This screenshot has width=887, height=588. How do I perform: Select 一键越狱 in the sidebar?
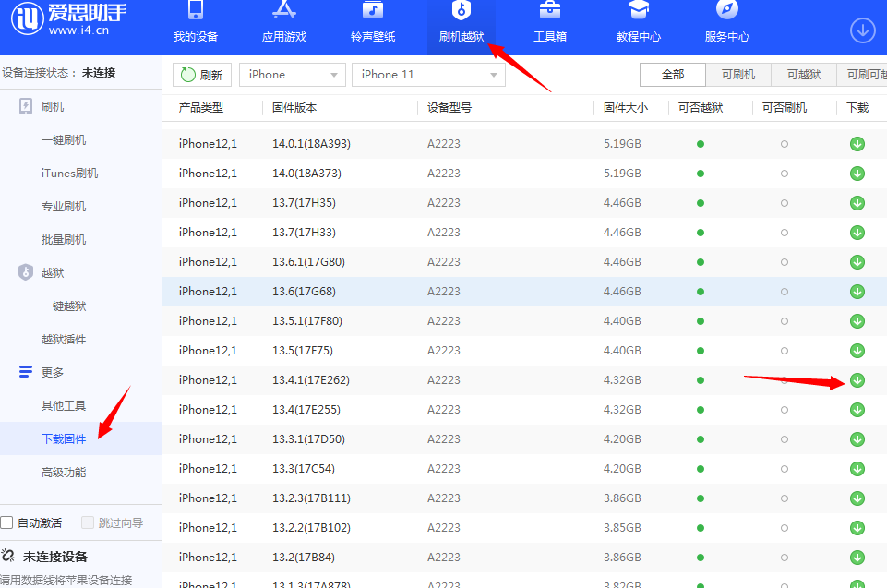click(64, 306)
